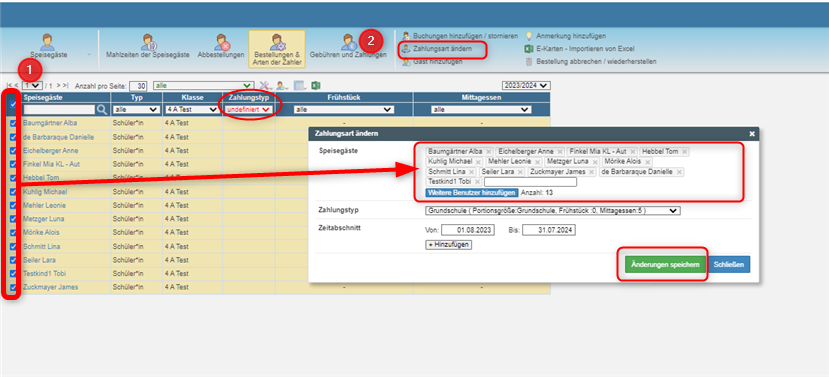
Task: Open school year 2023/2024 dropdown
Action: tap(526, 85)
